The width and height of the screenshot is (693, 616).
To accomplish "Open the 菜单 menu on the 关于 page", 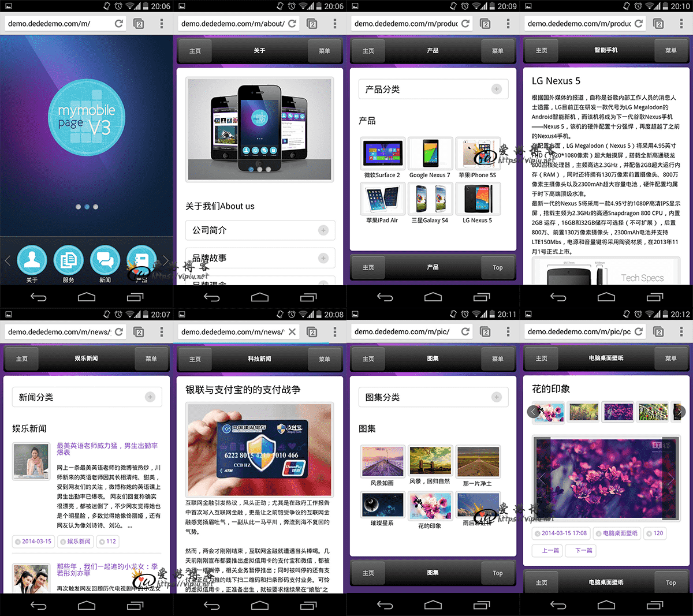I will [x=325, y=51].
